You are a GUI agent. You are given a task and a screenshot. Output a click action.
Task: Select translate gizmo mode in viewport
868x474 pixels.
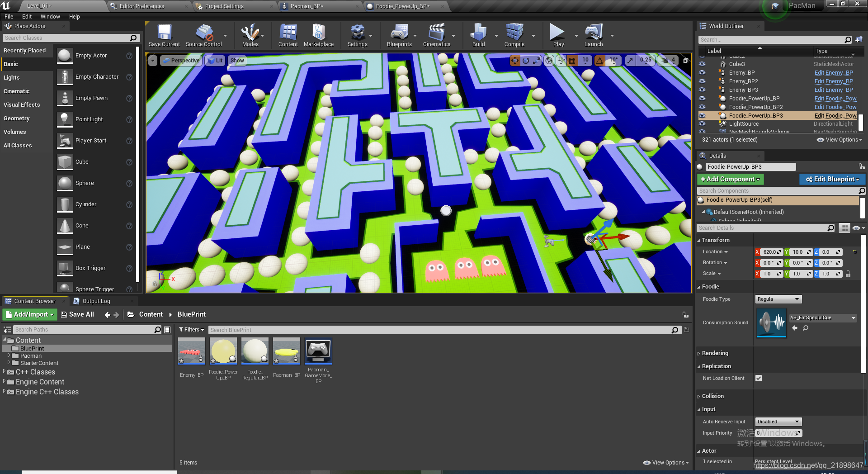pyautogui.click(x=515, y=60)
